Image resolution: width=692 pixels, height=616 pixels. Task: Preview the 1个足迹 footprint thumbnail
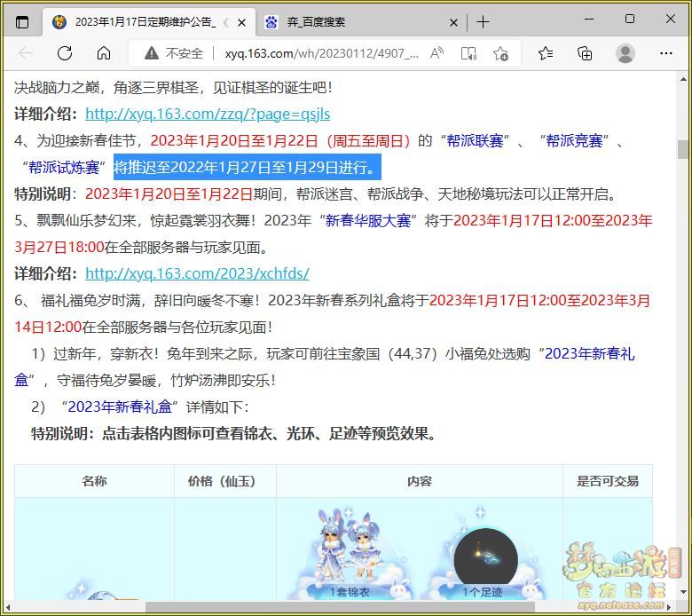pyautogui.click(x=483, y=555)
